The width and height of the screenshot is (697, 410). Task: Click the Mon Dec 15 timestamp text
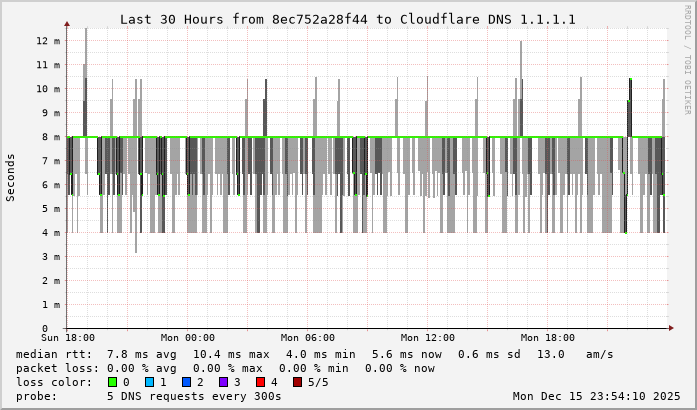pyautogui.click(x=595, y=396)
